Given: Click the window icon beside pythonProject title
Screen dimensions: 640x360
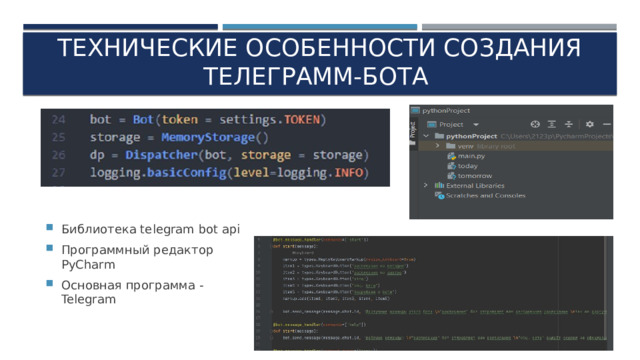Looking at the screenshot, I should [416, 110].
